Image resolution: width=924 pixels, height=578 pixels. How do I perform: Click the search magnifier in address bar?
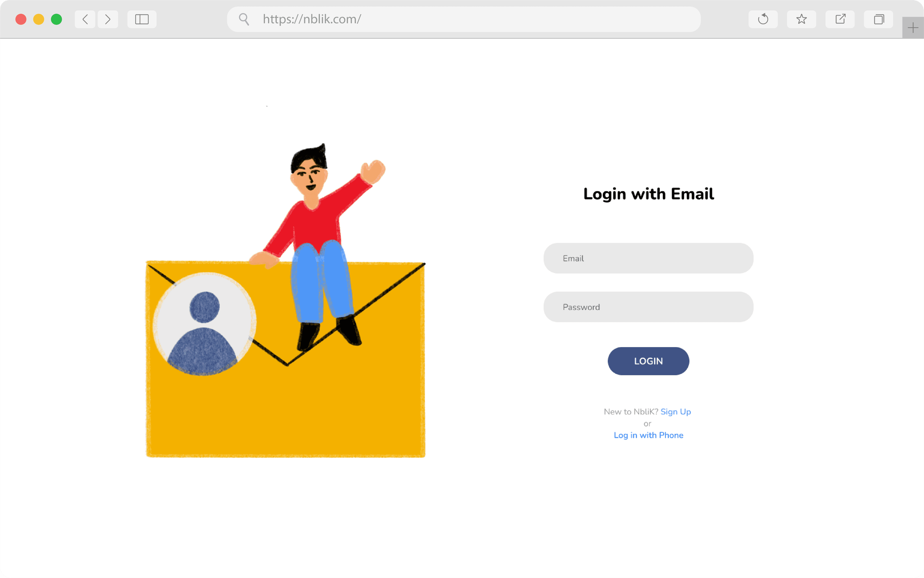(x=244, y=19)
